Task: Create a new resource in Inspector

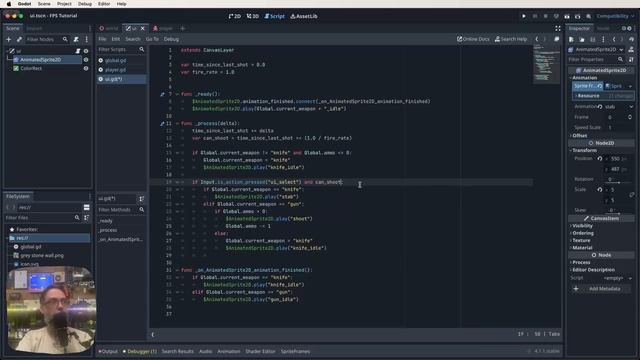Action: 571,39
